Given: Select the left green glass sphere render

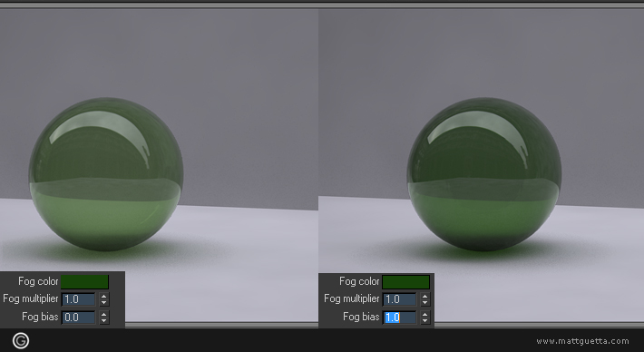Looking at the screenshot, I should (106, 174).
